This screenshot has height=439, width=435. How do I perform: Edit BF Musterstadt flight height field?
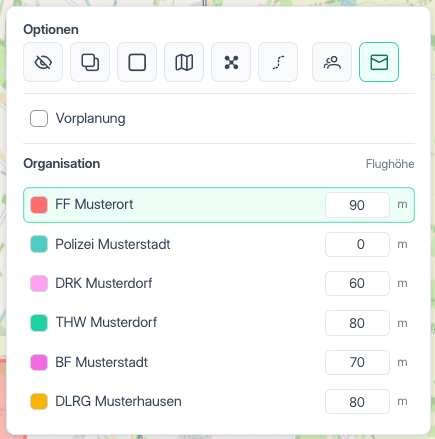pos(357,362)
